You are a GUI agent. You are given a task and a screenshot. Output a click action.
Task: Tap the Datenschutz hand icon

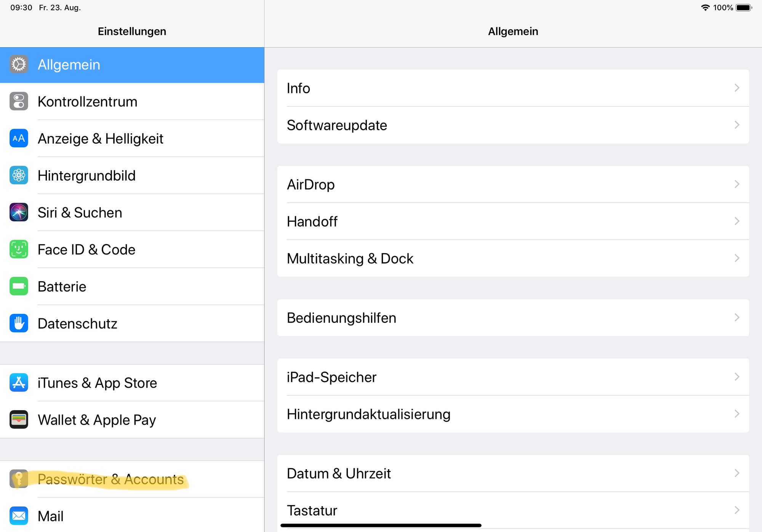point(19,323)
